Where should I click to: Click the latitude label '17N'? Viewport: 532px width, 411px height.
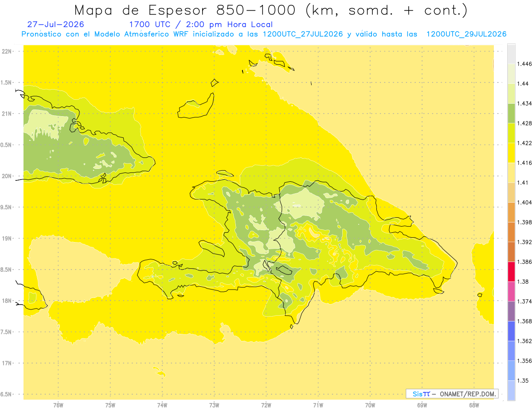tap(7, 363)
